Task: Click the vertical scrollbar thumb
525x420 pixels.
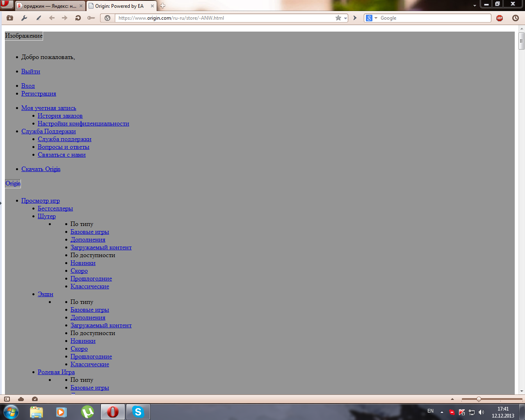Action: click(522, 41)
